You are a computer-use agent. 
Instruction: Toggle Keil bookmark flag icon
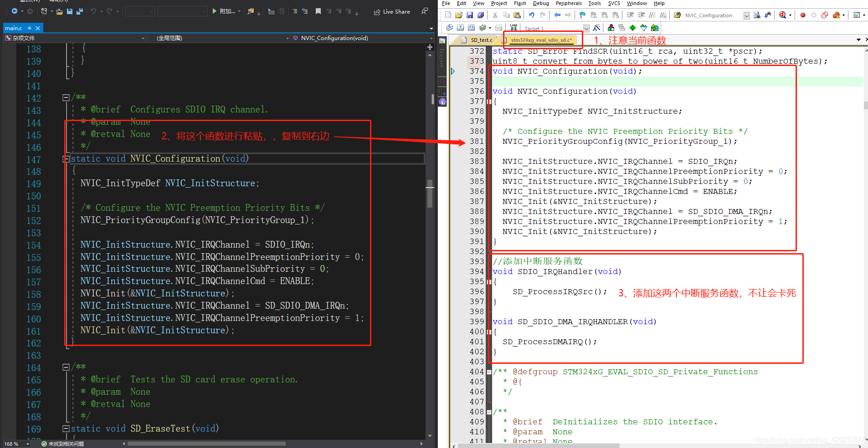pyautogui.click(x=582, y=15)
